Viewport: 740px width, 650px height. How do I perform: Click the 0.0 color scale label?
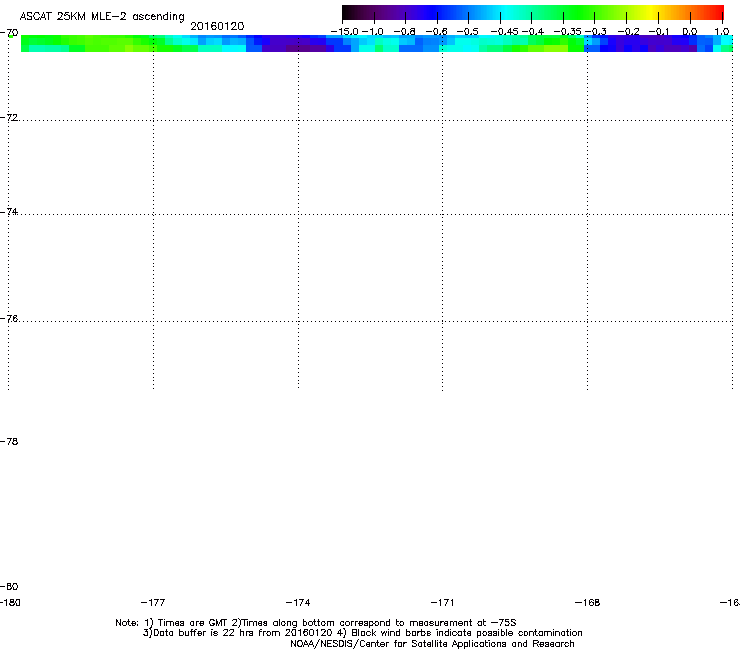690,32
